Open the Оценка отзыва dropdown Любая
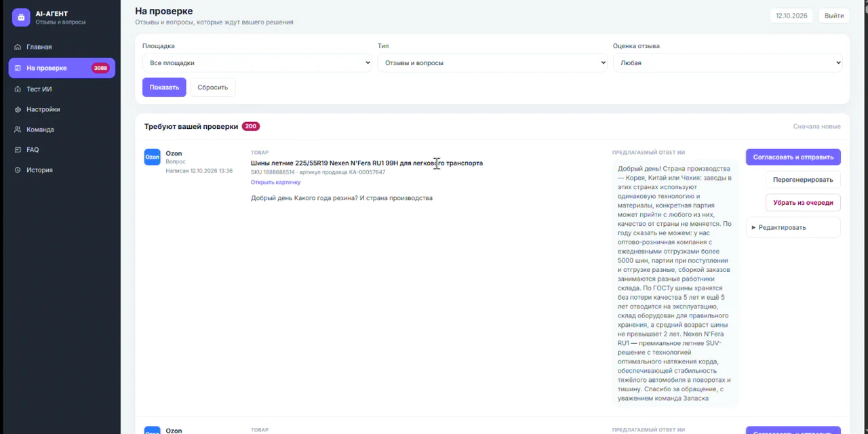 [728, 63]
